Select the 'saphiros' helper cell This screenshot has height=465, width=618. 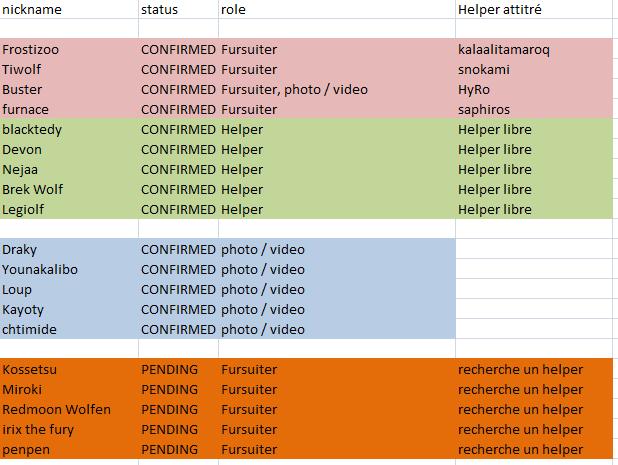click(484, 109)
